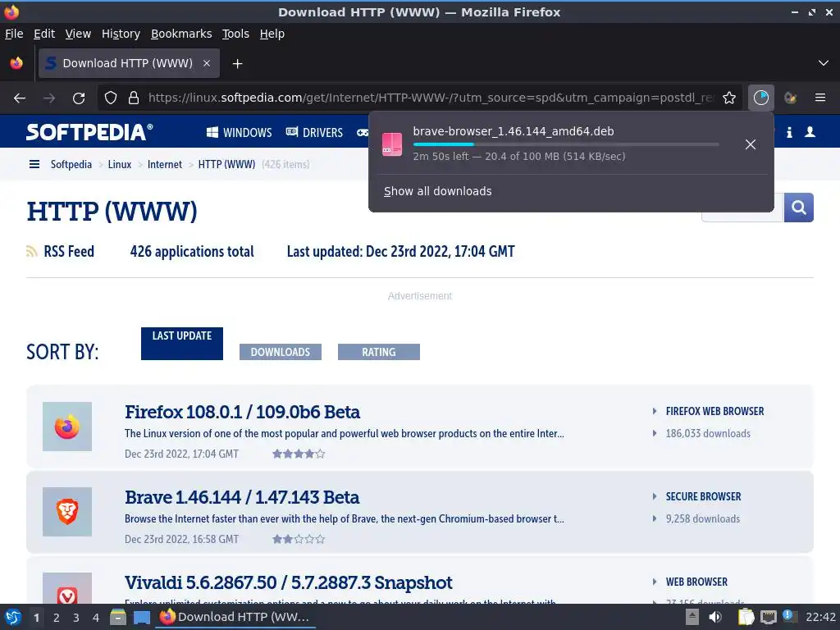Expand the list all tabs chevron
The width and height of the screenshot is (840, 630).
[x=824, y=63]
